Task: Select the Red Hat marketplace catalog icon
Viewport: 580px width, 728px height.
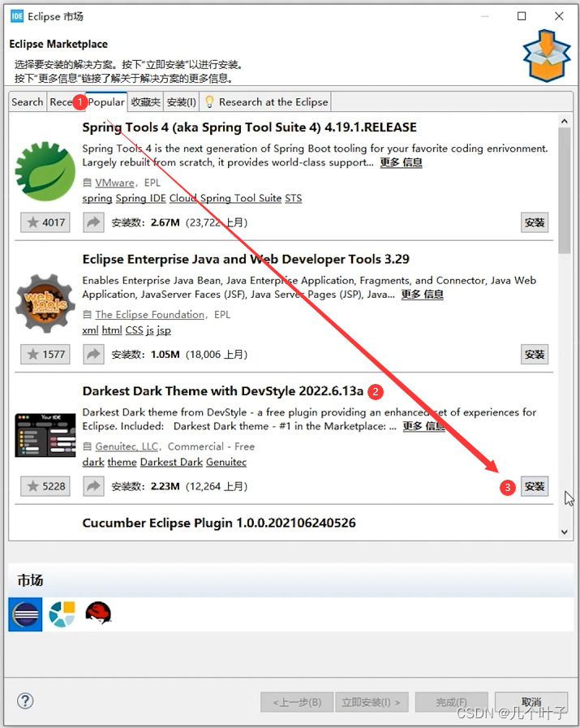Action: (98, 613)
